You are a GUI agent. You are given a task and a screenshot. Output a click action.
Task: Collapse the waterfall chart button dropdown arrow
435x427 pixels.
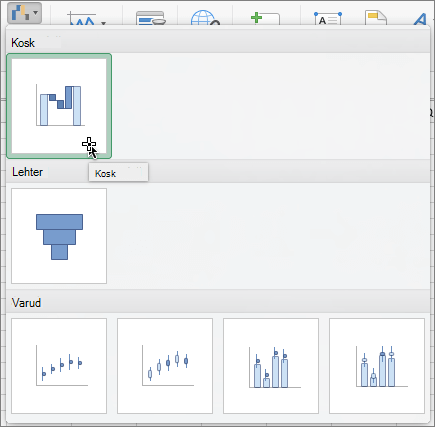[x=36, y=13]
